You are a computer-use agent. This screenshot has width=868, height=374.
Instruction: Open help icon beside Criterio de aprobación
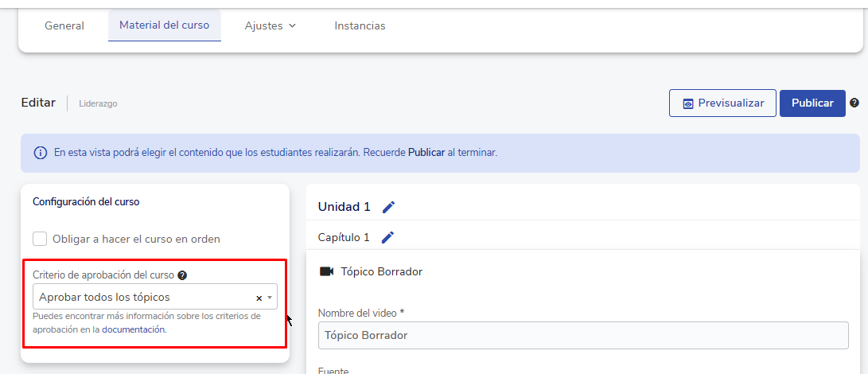click(x=182, y=275)
